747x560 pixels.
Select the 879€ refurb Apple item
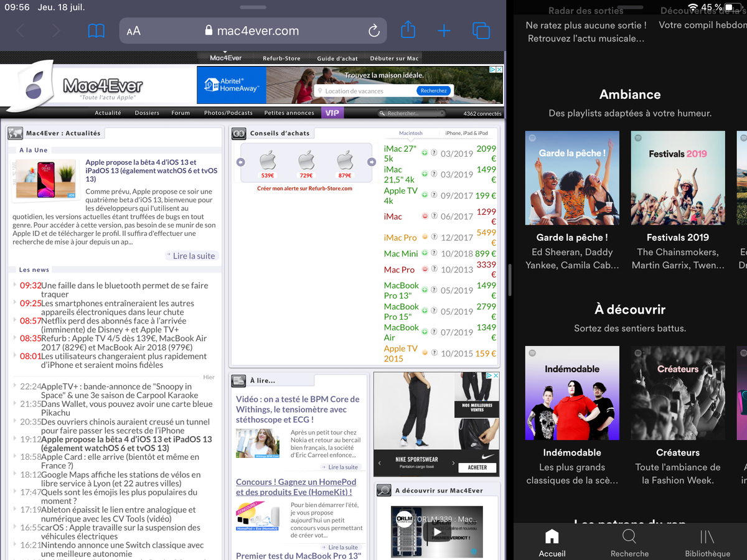345,162
